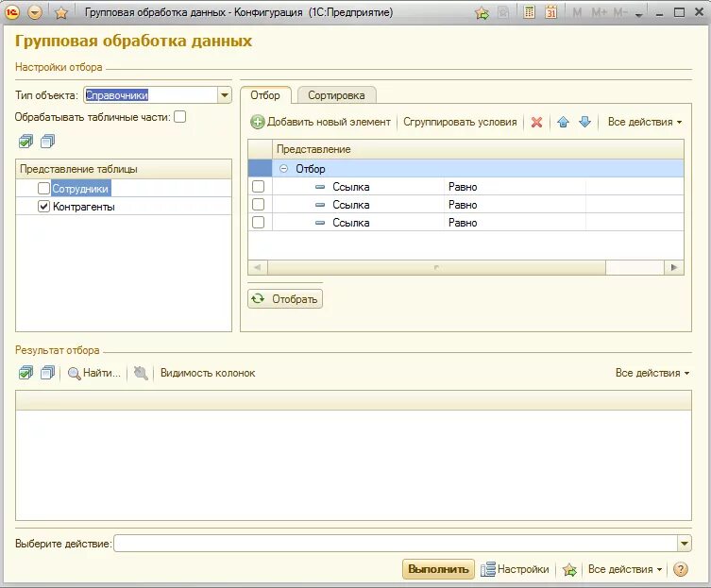Viewport: 711px width, 588px height.
Task: Collapse the Отбор tree group
Action: (284, 169)
